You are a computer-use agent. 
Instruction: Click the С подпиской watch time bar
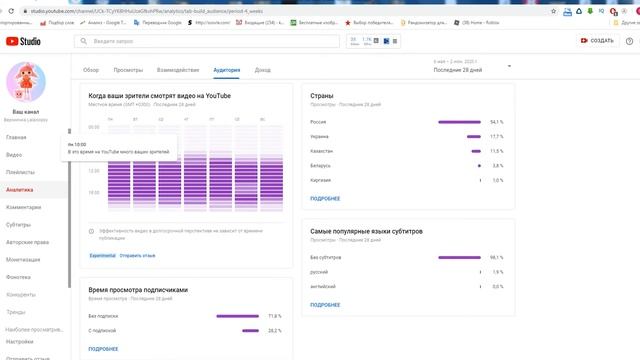click(250, 331)
